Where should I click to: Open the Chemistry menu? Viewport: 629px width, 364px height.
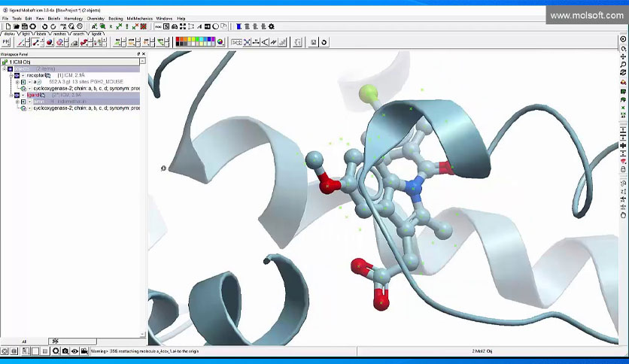click(96, 19)
